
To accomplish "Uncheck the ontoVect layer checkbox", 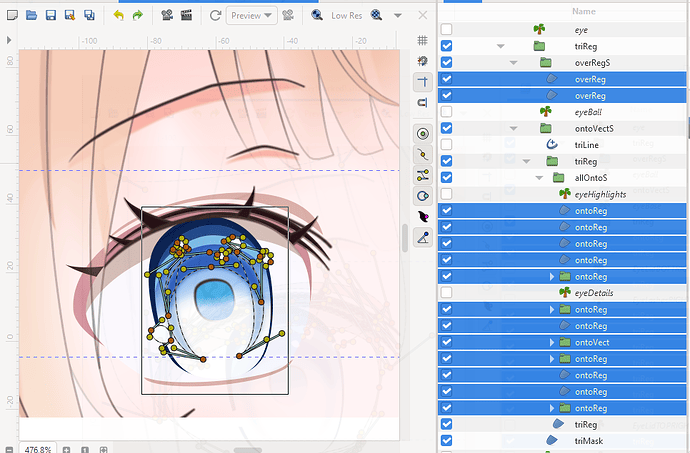I will point(446,342).
